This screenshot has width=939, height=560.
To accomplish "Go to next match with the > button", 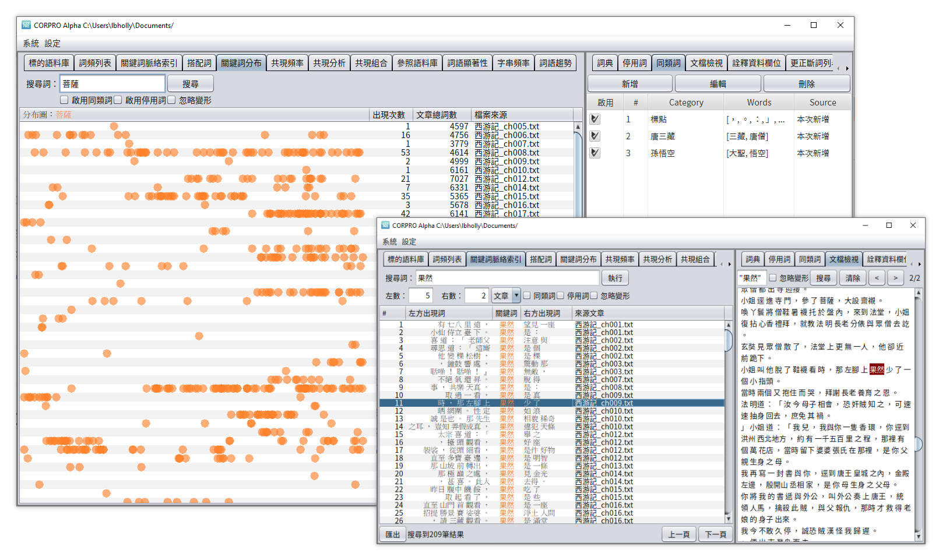I will click(896, 278).
